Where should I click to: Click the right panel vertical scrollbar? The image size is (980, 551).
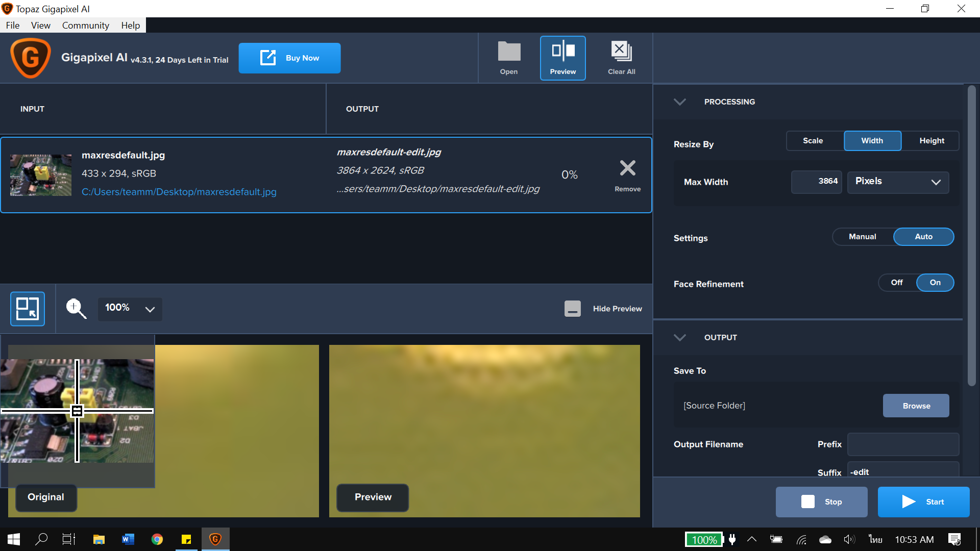971,236
